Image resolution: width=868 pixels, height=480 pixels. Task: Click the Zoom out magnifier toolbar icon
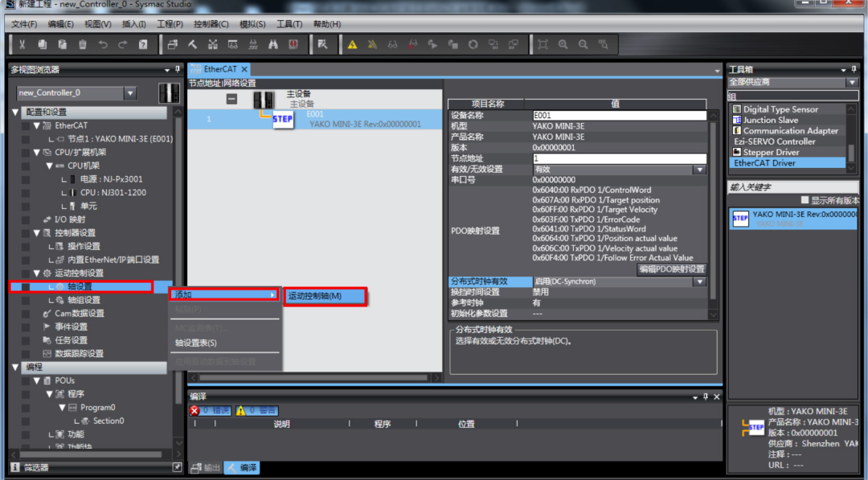(x=583, y=44)
